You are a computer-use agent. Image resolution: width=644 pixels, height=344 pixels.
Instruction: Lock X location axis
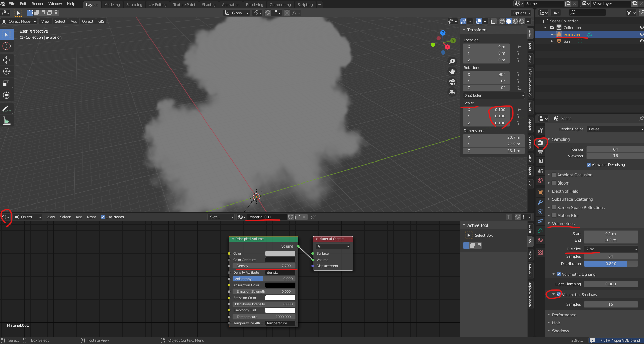(519, 47)
